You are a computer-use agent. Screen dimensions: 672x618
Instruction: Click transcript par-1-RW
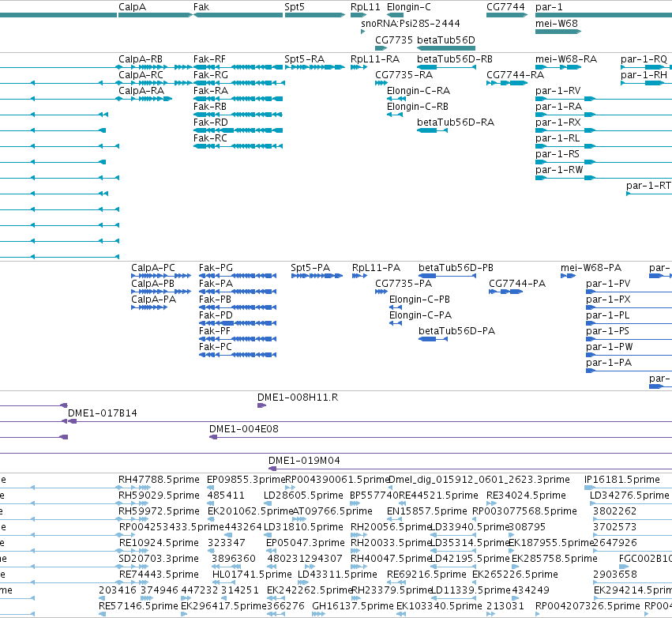(x=603, y=178)
